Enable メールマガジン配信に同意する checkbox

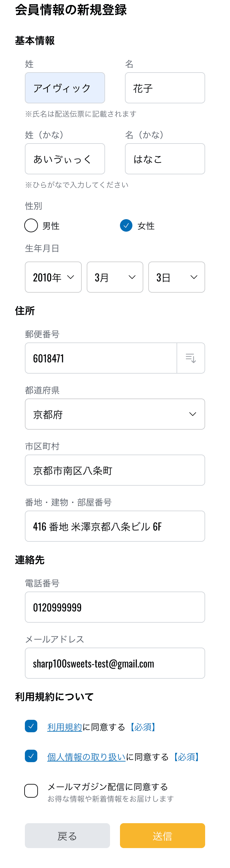(31, 790)
